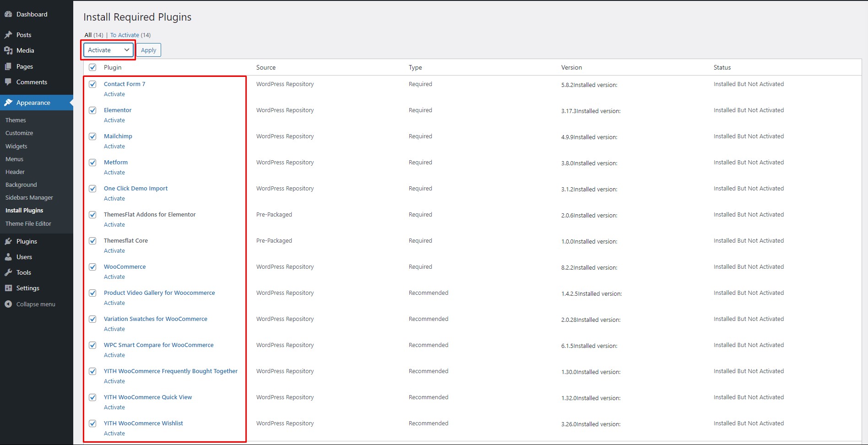Click Pre-Packaged source in Themesflat Core row
This screenshot has height=445, width=868.
click(x=274, y=240)
